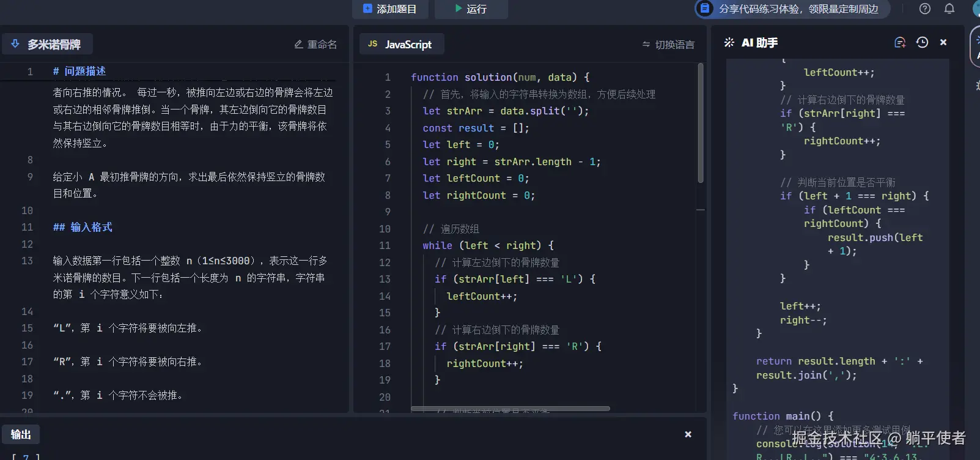Click the 给定小 A 最初推骨牌 paragraph
Viewport: 980px width, 460px height.
pyautogui.click(x=190, y=185)
